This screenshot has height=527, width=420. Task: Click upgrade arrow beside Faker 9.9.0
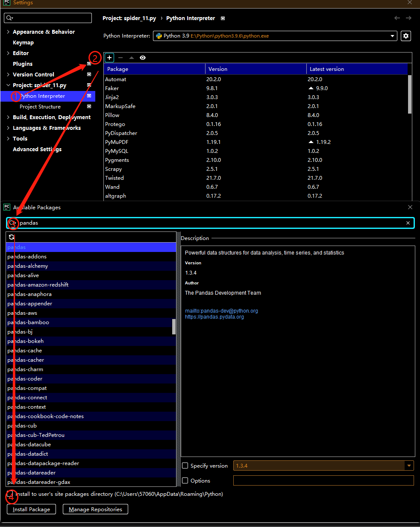(x=311, y=88)
